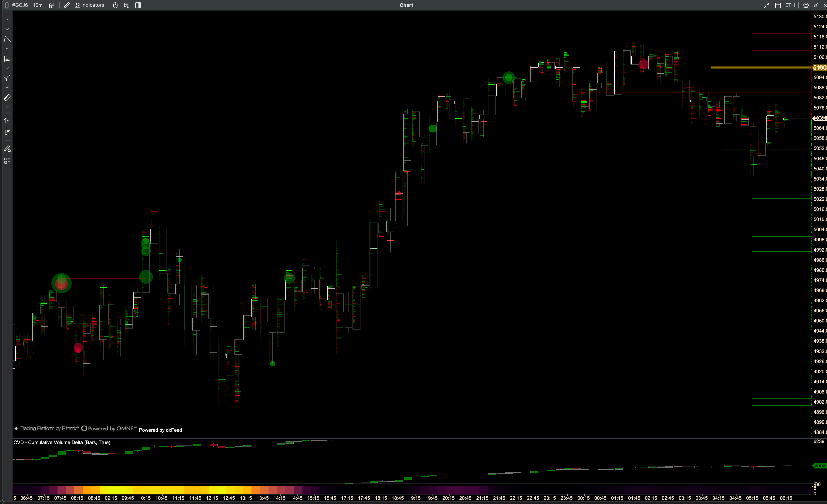Open chart settings gear icon
Viewport: 827px width, 504px height.
pyautogui.click(x=806, y=5)
